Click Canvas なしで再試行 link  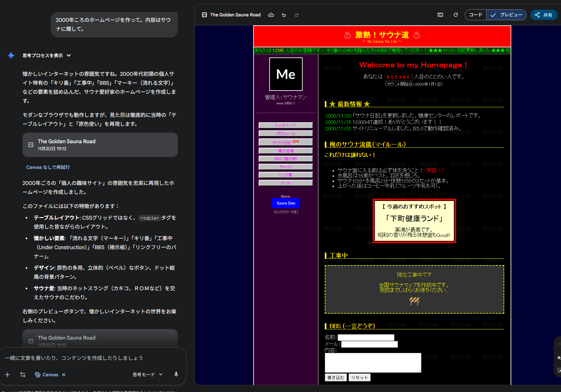(x=48, y=167)
